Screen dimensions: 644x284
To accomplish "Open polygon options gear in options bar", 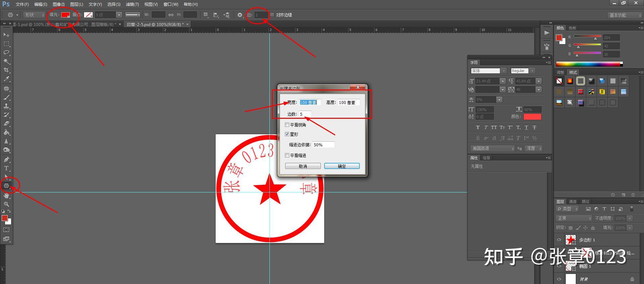I will pos(240,15).
